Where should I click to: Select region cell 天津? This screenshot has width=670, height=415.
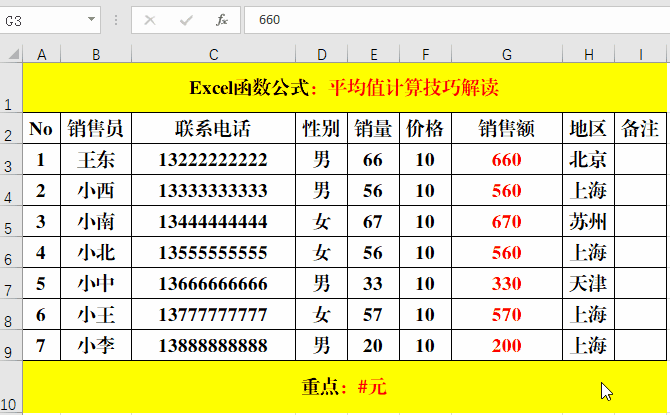click(x=589, y=283)
